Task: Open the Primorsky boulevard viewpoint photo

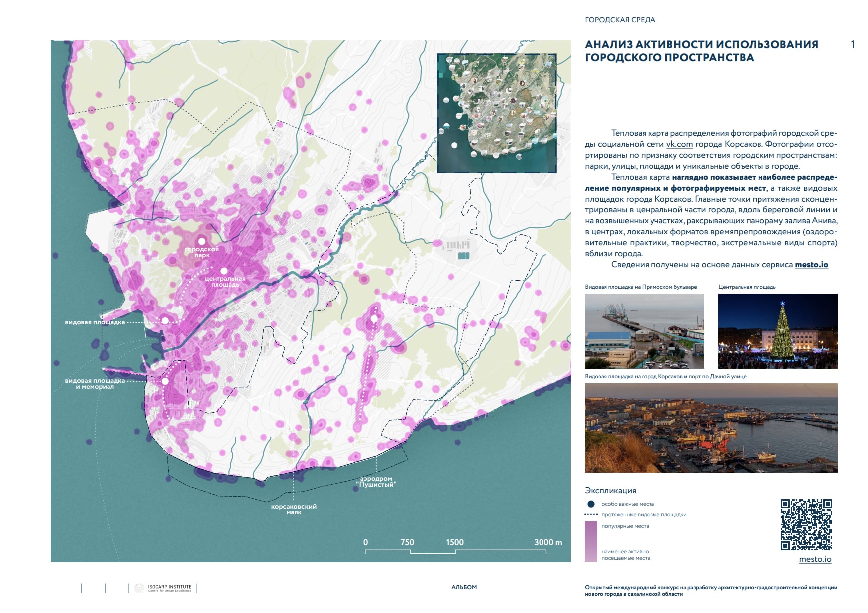Action: pyautogui.click(x=645, y=331)
